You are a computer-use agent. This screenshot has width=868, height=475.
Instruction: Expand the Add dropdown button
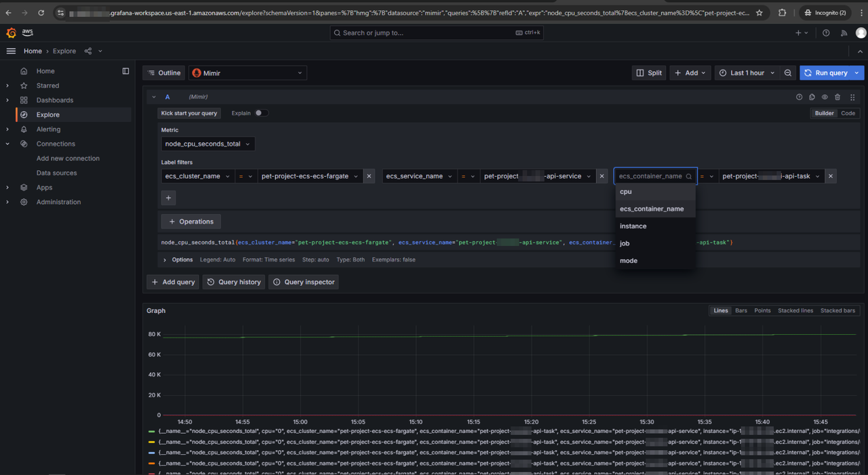pos(690,73)
